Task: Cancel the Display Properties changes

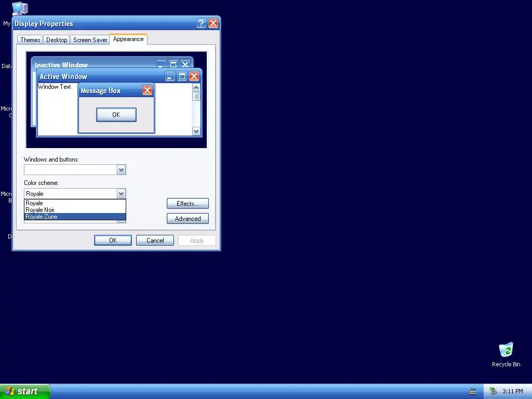Action: pyautogui.click(x=155, y=240)
